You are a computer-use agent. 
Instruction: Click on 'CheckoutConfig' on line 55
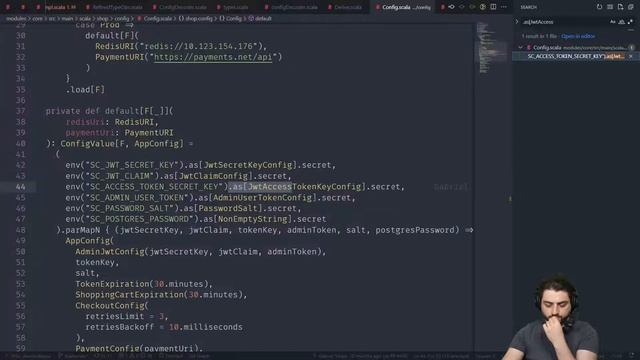coord(110,305)
